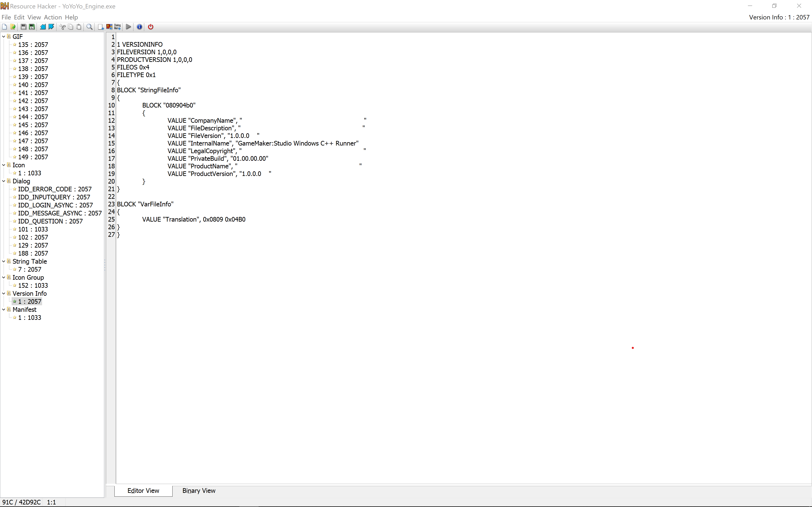This screenshot has height=507, width=812.
Task: Select IDD_LOGIN_ASYNC : 2057 dialog resource
Action: click(55, 205)
